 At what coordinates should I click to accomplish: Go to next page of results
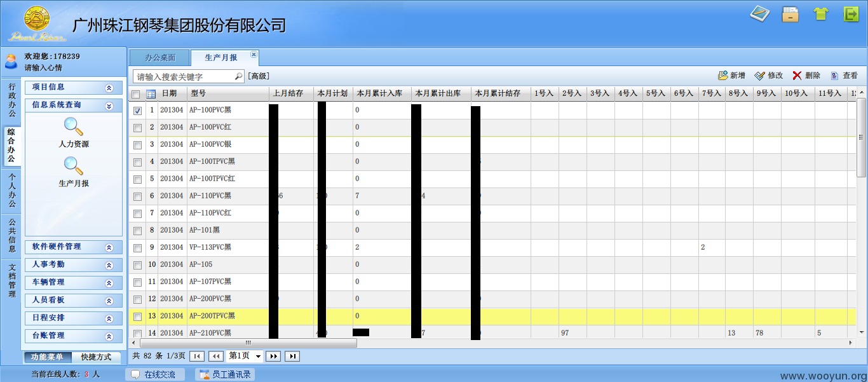pyautogui.click(x=273, y=356)
